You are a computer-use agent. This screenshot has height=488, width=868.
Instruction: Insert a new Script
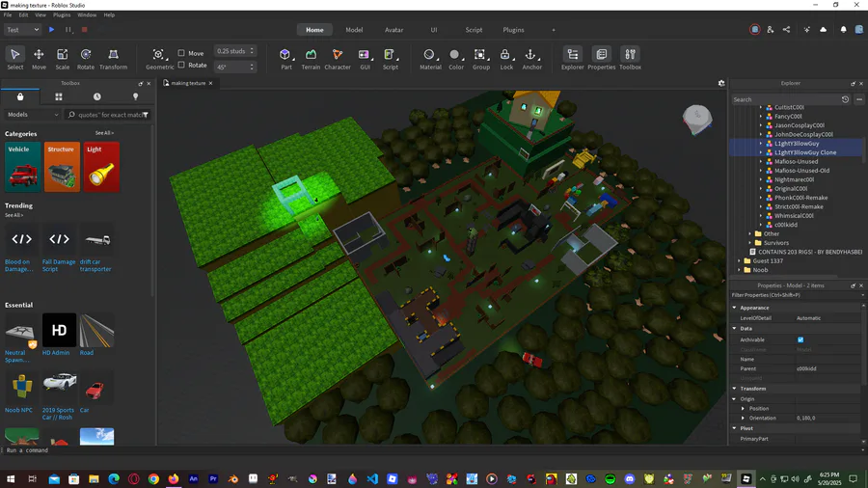391,58
